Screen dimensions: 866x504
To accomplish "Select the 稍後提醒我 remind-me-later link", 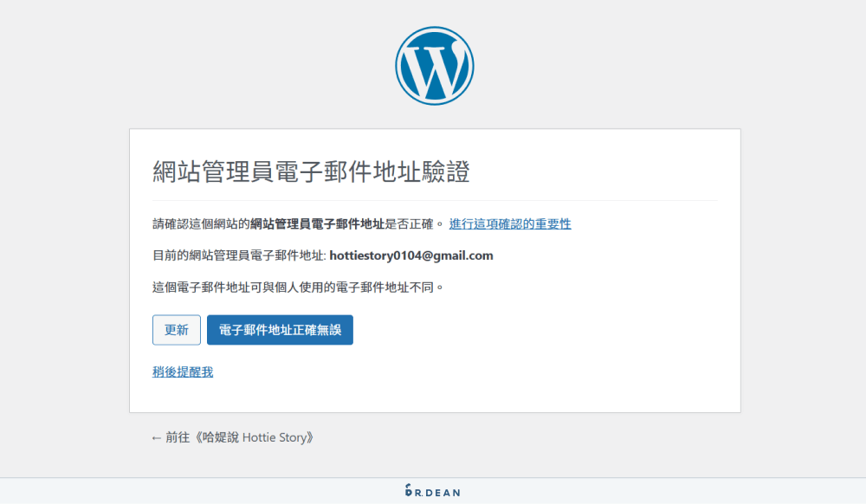I will click(x=183, y=371).
